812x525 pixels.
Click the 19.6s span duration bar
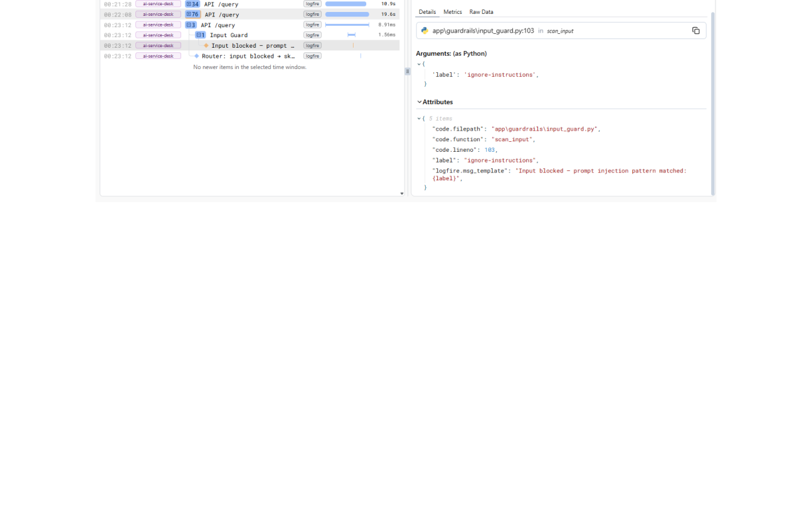[347, 14]
